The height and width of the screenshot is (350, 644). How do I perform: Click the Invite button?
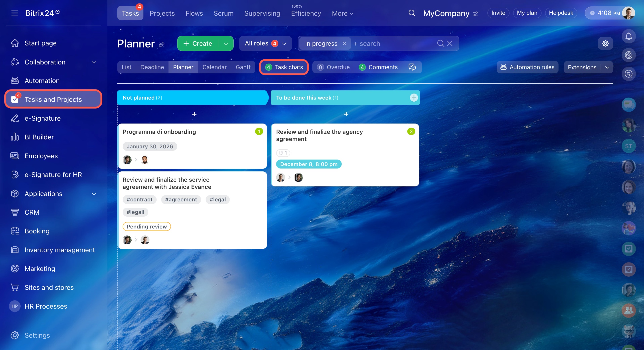click(498, 13)
